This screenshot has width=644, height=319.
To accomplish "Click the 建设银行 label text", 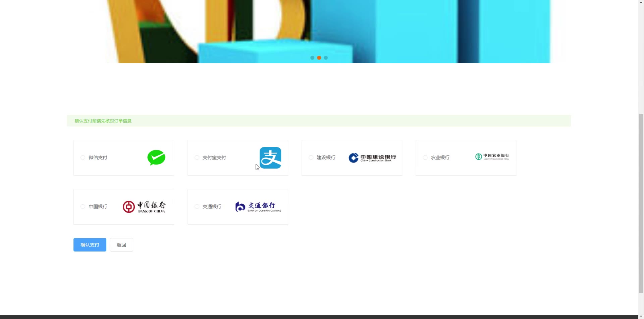I will [326, 157].
